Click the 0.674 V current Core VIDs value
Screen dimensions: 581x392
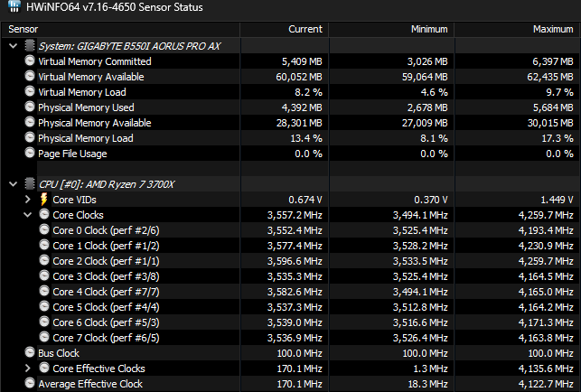(305, 200)
